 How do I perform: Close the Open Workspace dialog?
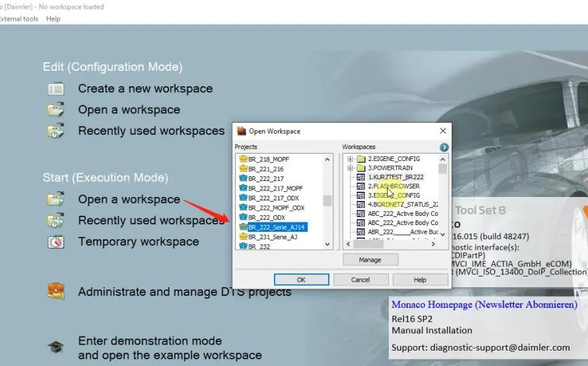point(443,130)
